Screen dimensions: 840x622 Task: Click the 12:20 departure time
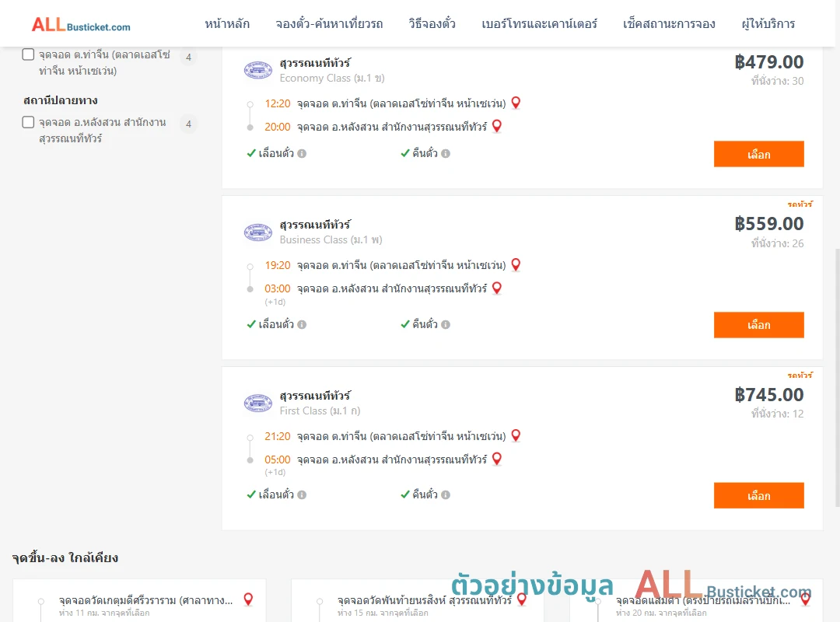click(x=278, y=103)
